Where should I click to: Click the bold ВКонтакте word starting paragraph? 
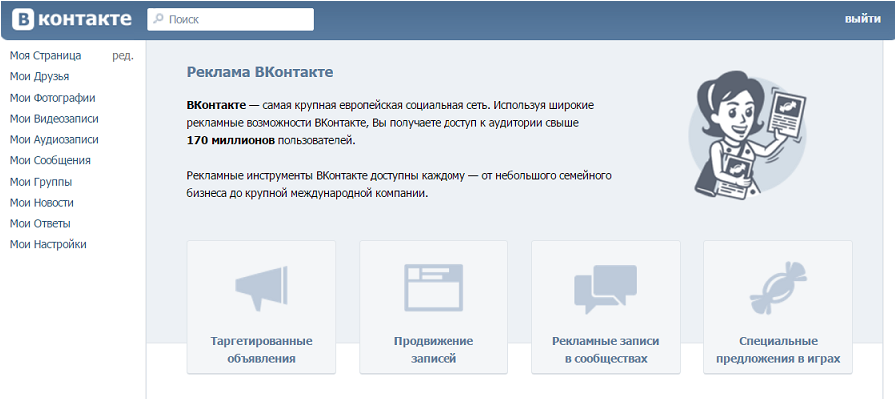tap(216, 105)
